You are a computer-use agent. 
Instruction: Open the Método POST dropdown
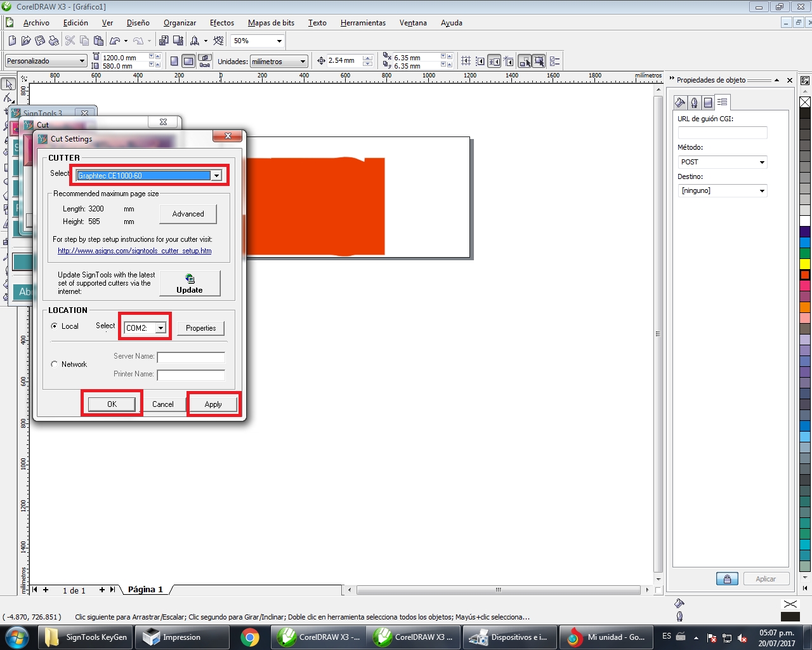[x=762, y=162]
